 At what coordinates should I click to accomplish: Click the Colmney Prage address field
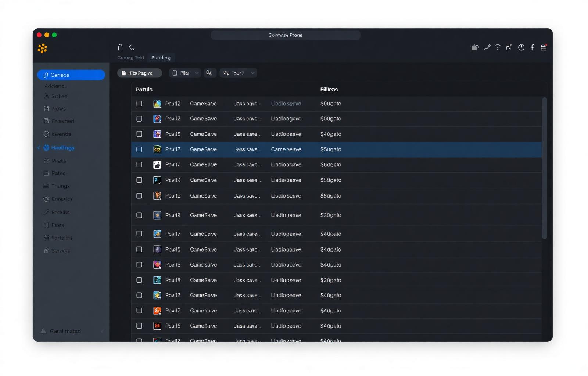(286, 35)
